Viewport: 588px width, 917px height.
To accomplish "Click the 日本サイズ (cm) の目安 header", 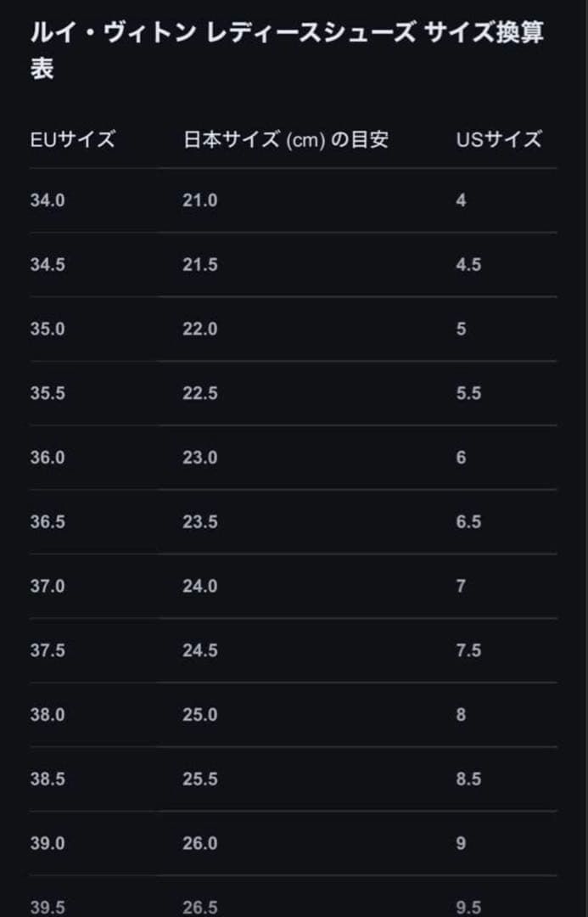I will tap(285, 139).
